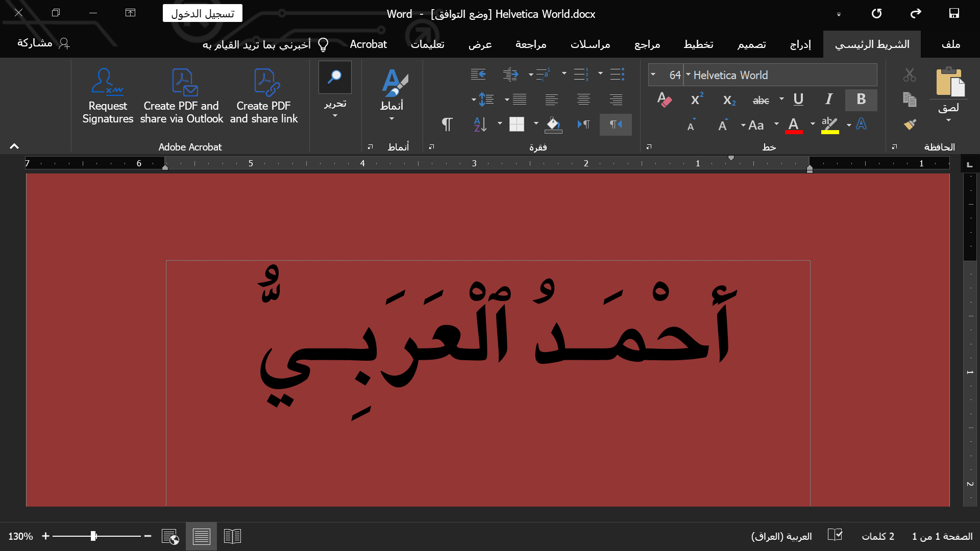Apply superscript formatting
This screenshot has height=551, width=980.
697,99
